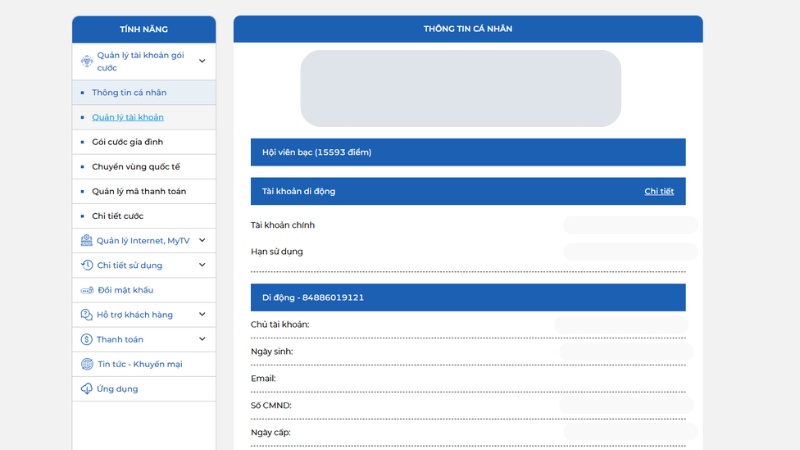Click the Ứng dụng cloud download icon
Image resolution: width=800 pixels, height=450 pixels.
click(87, 389)
